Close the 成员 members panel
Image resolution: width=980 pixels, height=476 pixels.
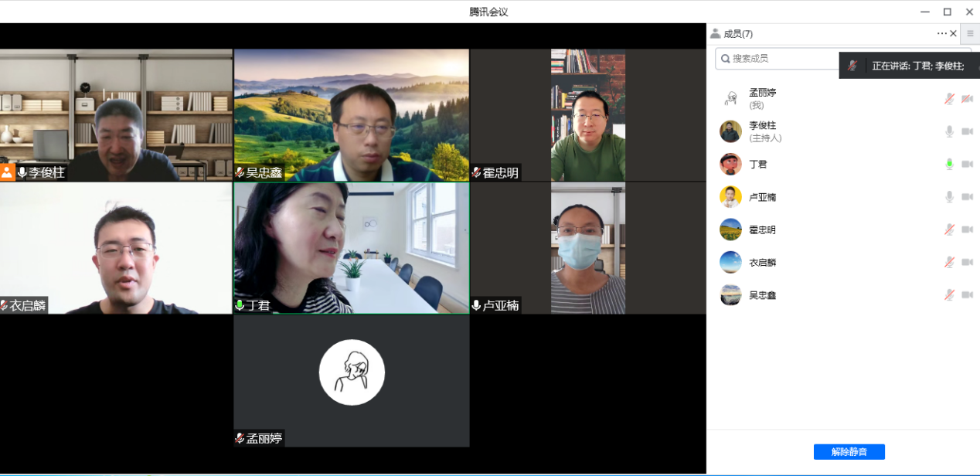tap(953, 33)
